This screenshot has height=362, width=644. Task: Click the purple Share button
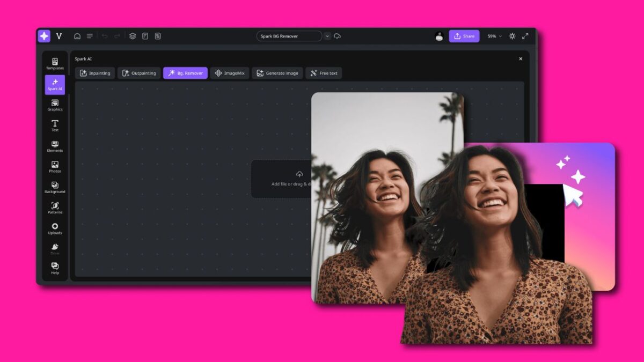[x=464, y=36]
